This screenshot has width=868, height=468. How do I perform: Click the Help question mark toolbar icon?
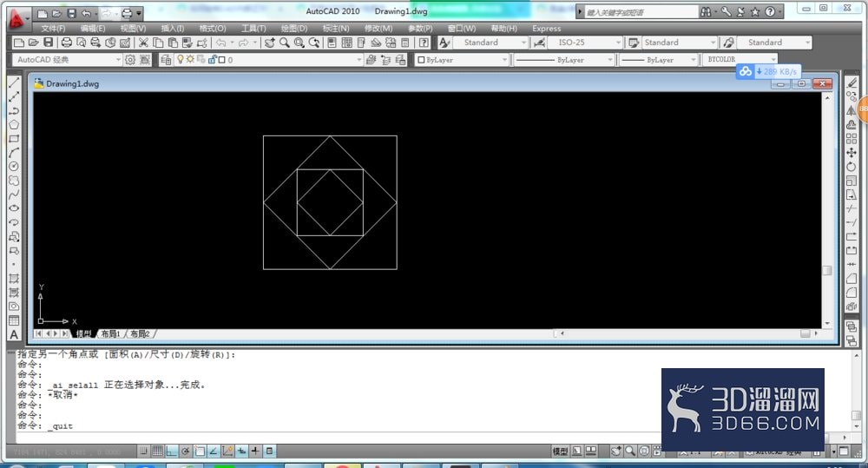[x=424, y=43]
